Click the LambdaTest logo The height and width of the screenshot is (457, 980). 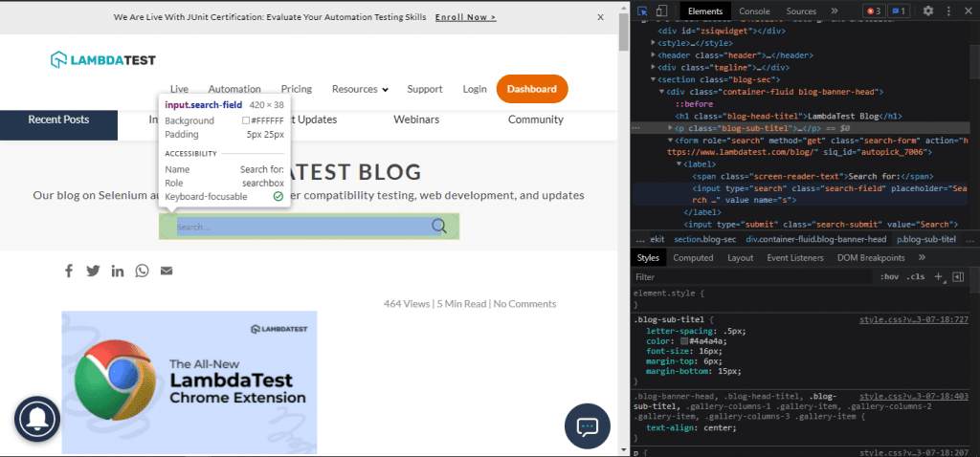point(103,60)
